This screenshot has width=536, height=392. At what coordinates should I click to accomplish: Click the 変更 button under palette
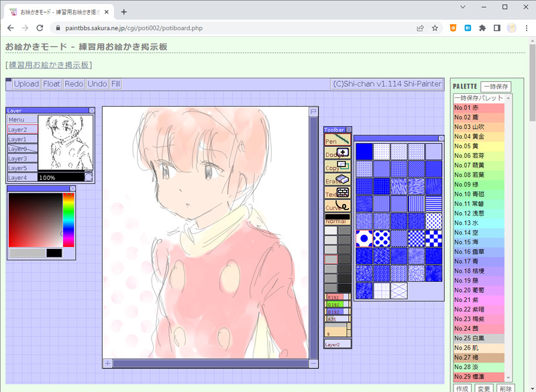point(484,388)
